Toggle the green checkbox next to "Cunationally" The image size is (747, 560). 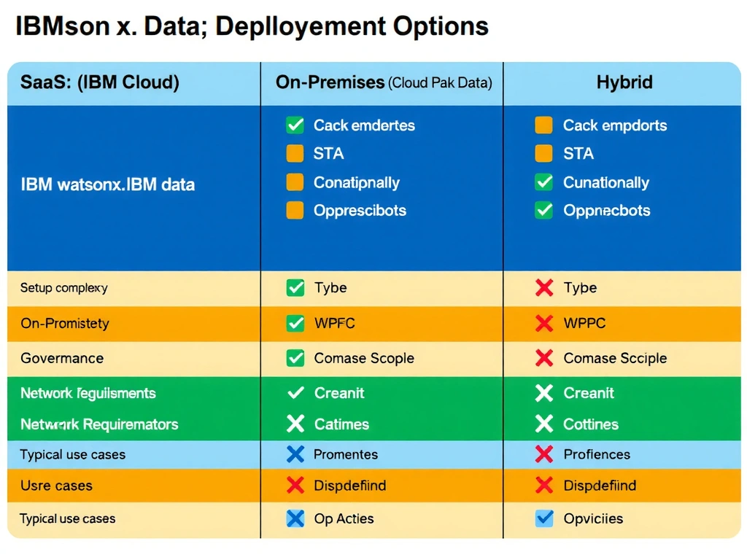pyautogui.click(x=543, y=182)
